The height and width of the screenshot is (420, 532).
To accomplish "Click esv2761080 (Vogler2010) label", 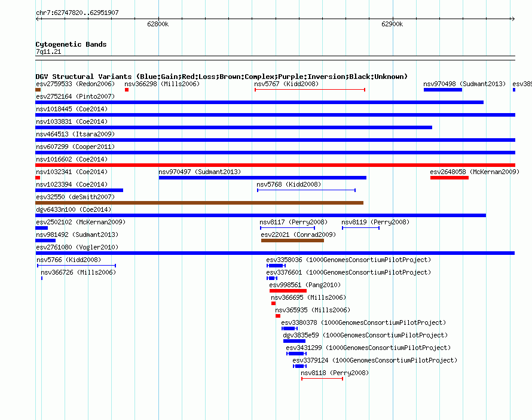I will pyautogui.click(x=77, y=247).
